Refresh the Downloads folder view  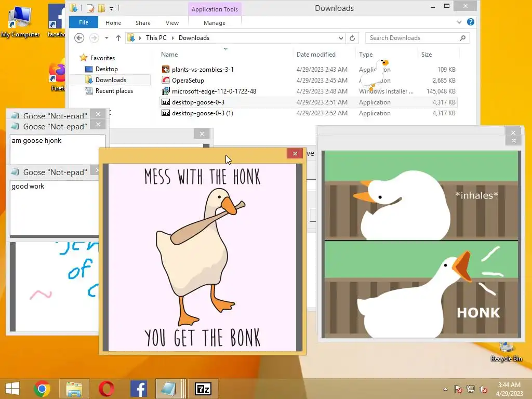coord(352,38)
